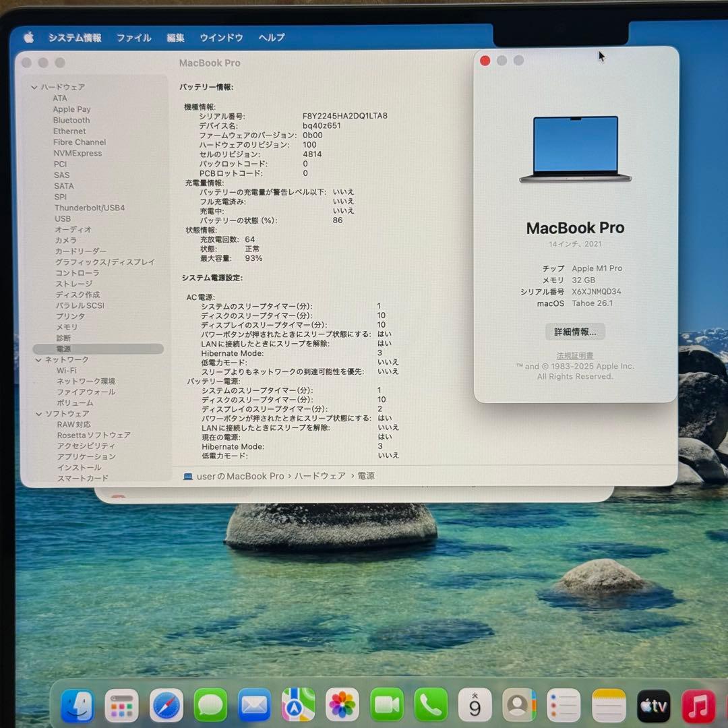This screenshot has width=728, height=728.
Task: Click the 最大容量 value 93%
Action: (253, 258)
